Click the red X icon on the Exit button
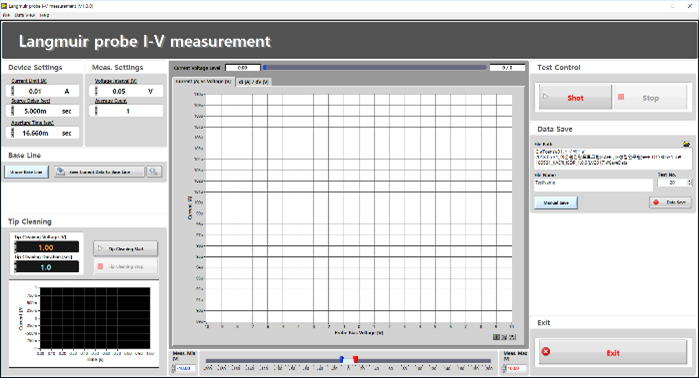The width and height of the screenshot is (699, 378). 546,351
